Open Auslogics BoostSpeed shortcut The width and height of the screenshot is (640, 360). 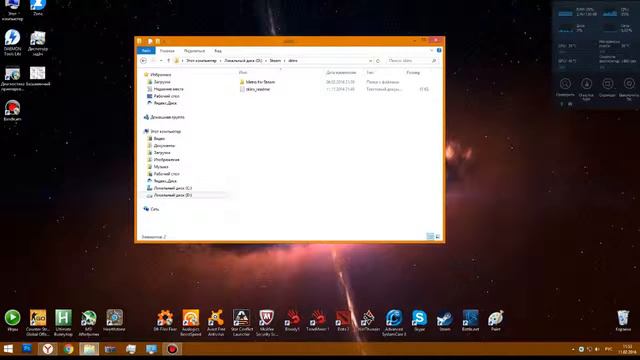click(191, 322)
